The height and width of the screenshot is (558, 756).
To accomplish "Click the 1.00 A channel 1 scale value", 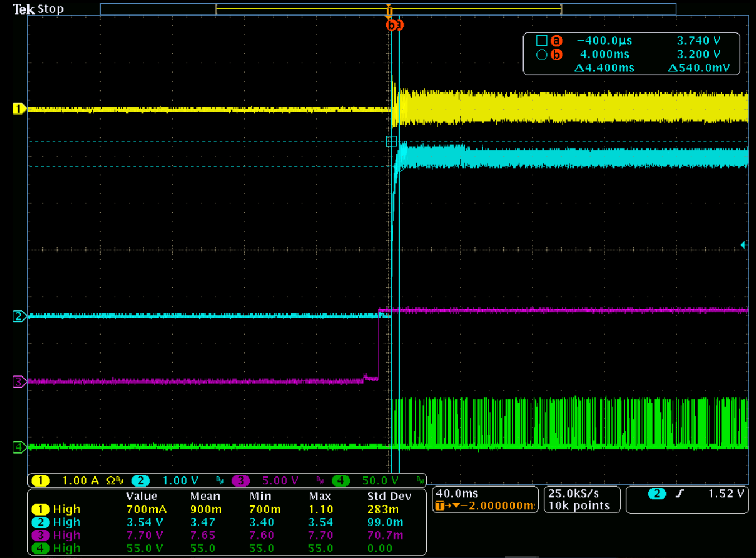I will pos(80,480).
